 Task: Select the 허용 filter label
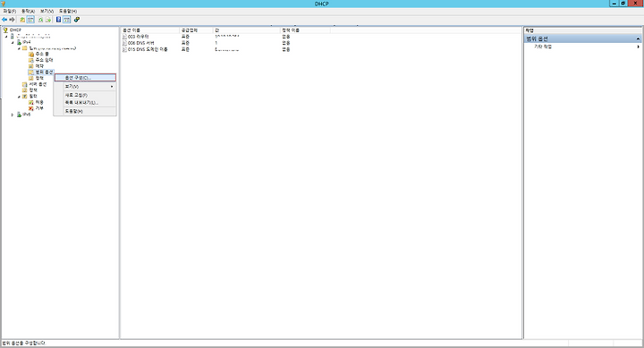[x=39, y=102]
